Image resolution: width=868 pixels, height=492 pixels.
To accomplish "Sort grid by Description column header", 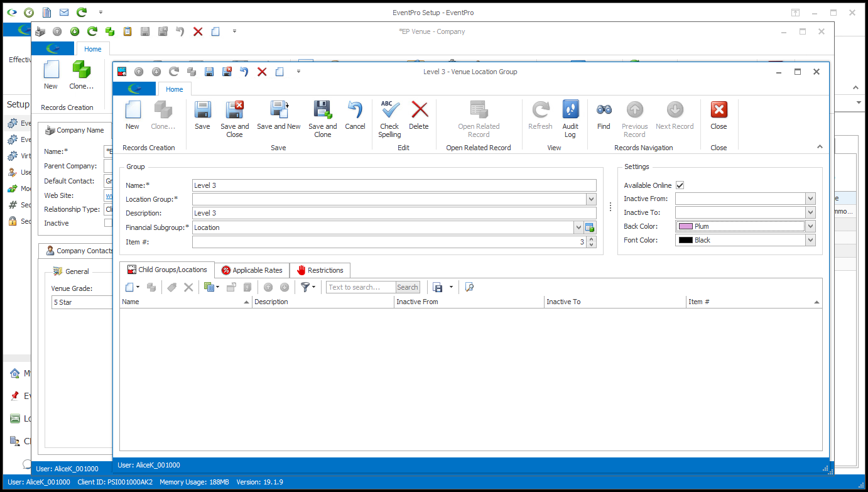I will 323,302.
